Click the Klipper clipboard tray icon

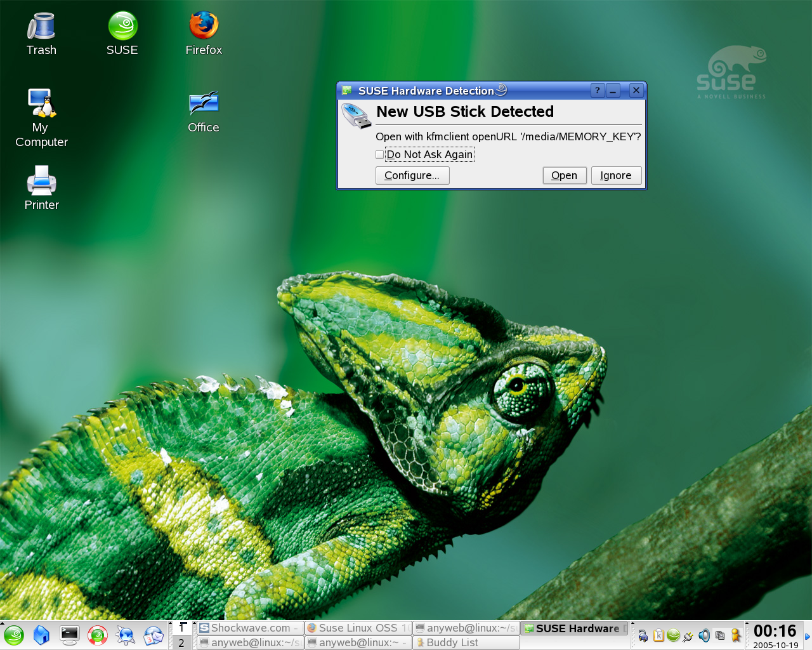click(x=658, y=635)
